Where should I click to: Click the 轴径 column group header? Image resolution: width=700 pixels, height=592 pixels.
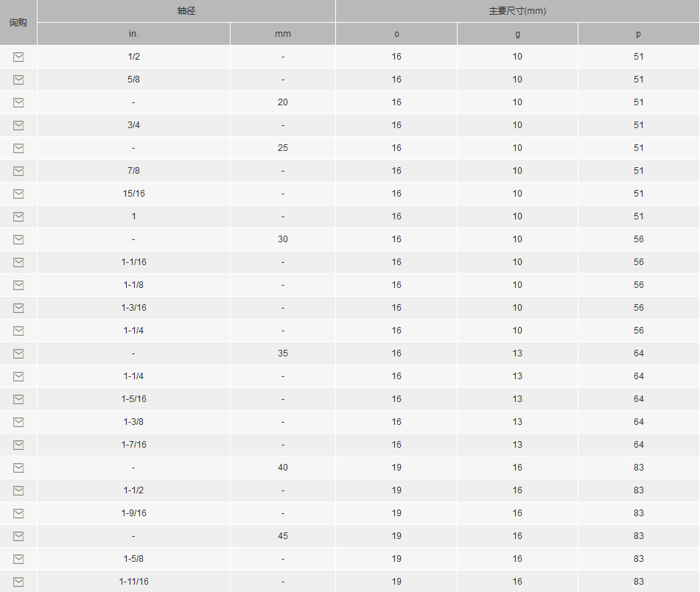186,11
